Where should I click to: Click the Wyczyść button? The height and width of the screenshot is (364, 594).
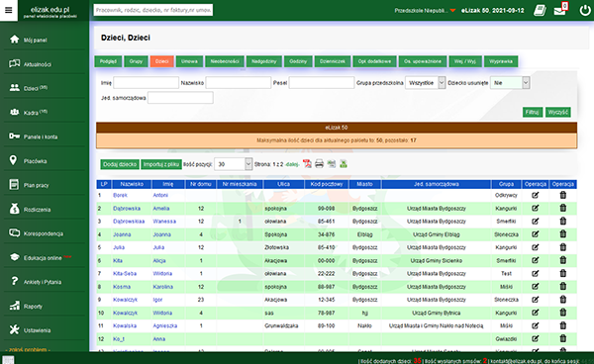558,112
